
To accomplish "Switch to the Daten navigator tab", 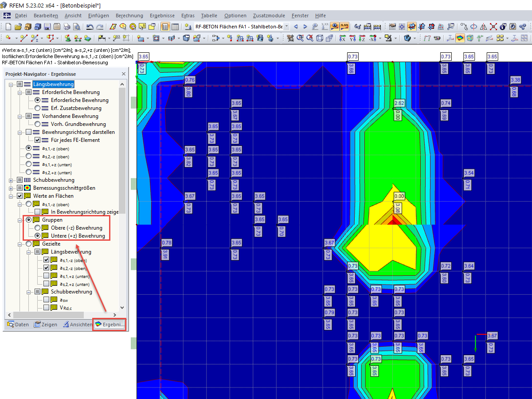I will [x=18, y=325].
